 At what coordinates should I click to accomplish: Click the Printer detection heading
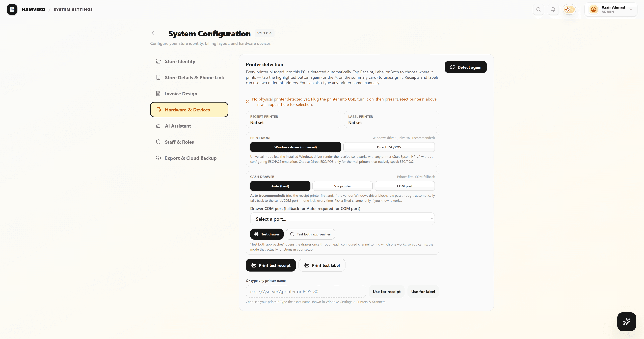264,65
